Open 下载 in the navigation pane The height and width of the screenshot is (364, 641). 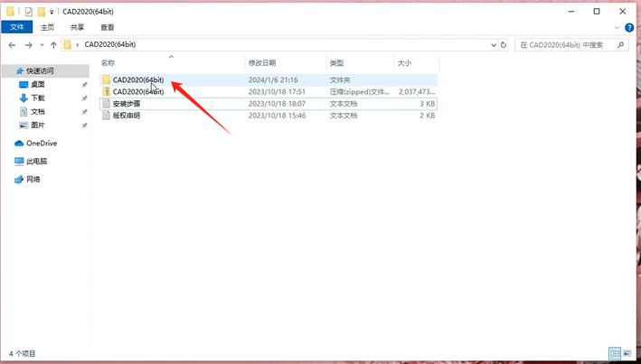coord(38,98)
